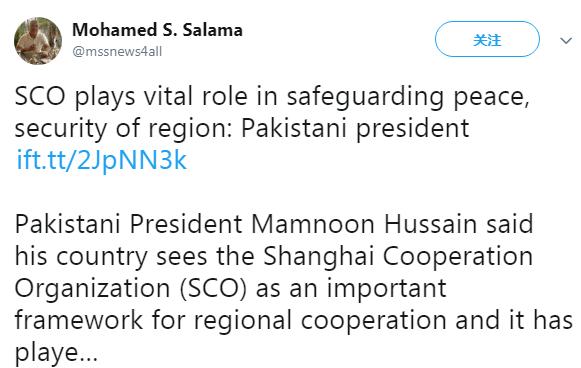Follow the account with the 关注 button
Image resolution: width=581 pixels, height=368 pixels.
487,39
